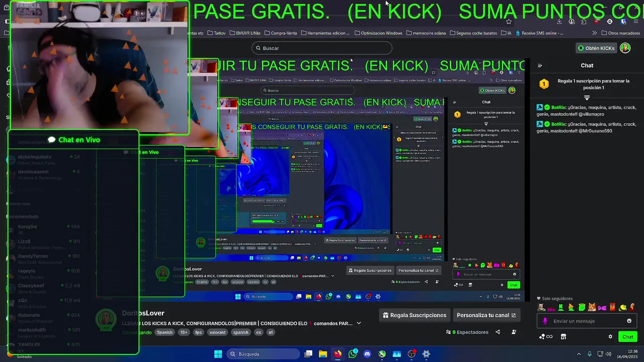Open the chat settings gear icon
The height and width of the screenshot is (362, 644).
(610, 337)
